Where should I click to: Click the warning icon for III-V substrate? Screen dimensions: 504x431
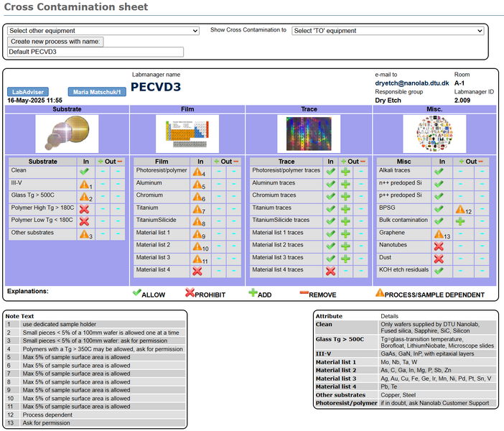pyautogui.click(x=84, y=185)
